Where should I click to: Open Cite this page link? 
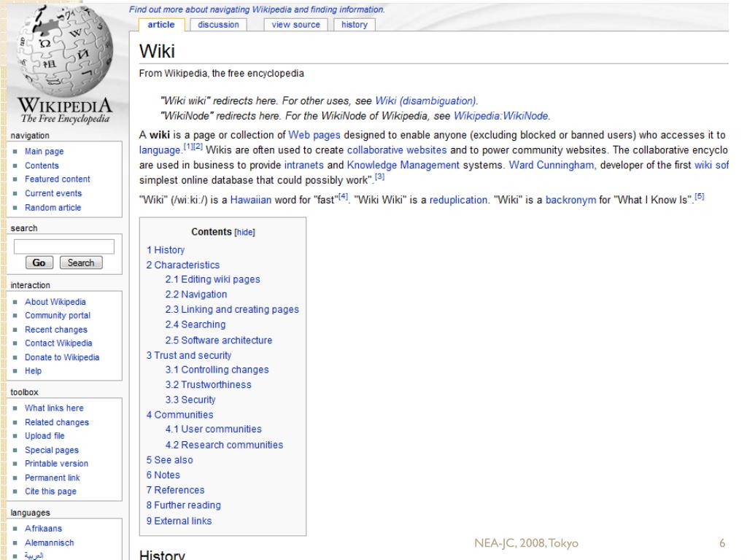[x=50, y=491]
